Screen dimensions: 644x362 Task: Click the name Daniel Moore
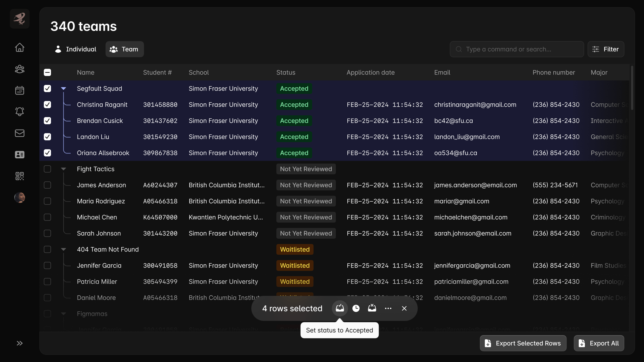(96, 298)
